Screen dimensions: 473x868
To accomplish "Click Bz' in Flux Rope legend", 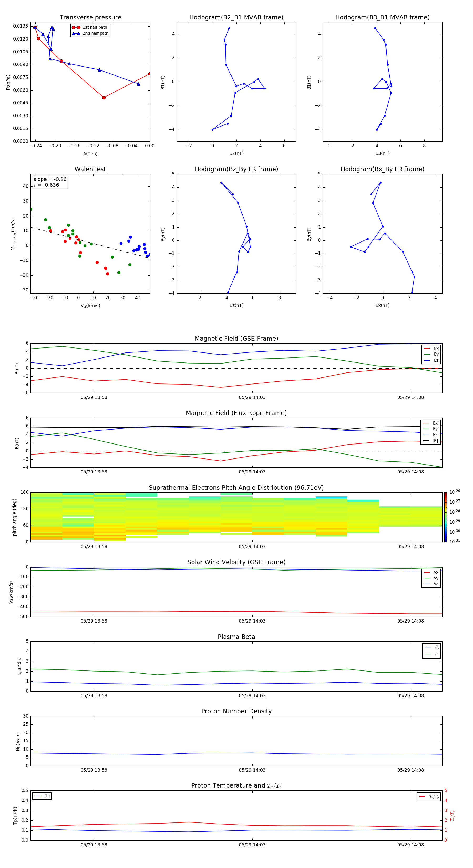I will [431, 435].
